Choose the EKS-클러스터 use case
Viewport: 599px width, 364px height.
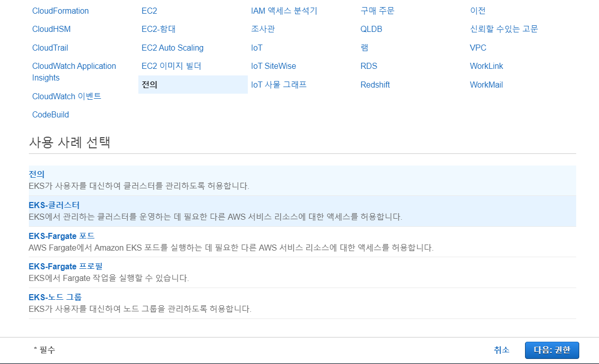click(302, 212)
